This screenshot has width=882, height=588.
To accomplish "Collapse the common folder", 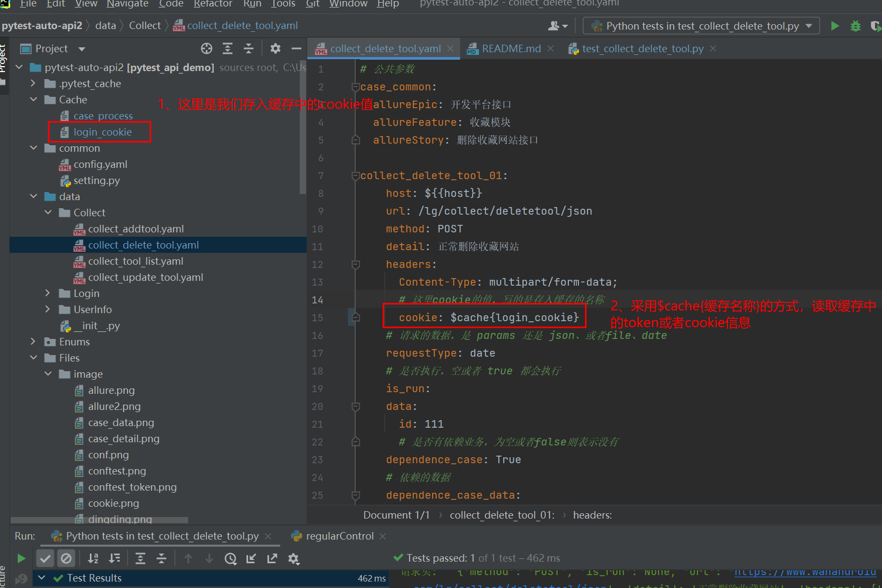I will click(33, 148).
